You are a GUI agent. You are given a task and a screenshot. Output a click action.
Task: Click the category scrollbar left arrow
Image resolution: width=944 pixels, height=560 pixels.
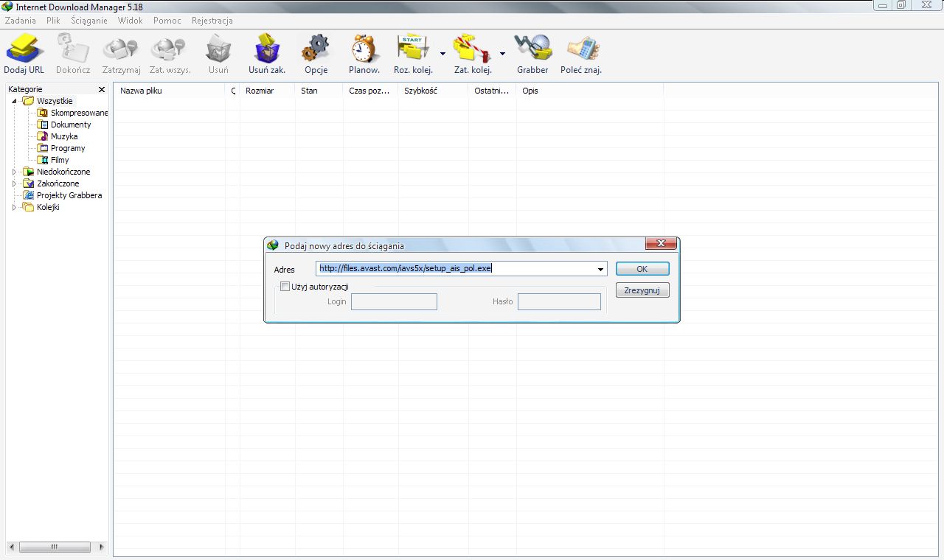[x=12, y=547]
